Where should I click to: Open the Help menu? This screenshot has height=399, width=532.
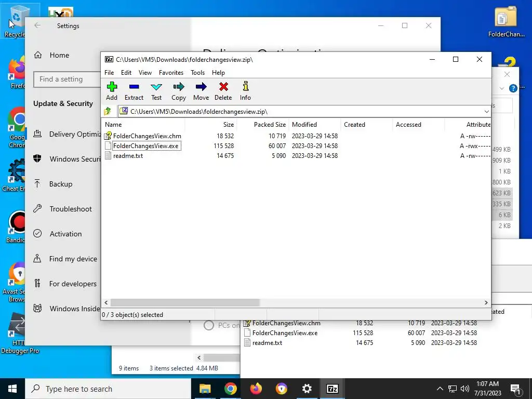[x=219, y=73]
